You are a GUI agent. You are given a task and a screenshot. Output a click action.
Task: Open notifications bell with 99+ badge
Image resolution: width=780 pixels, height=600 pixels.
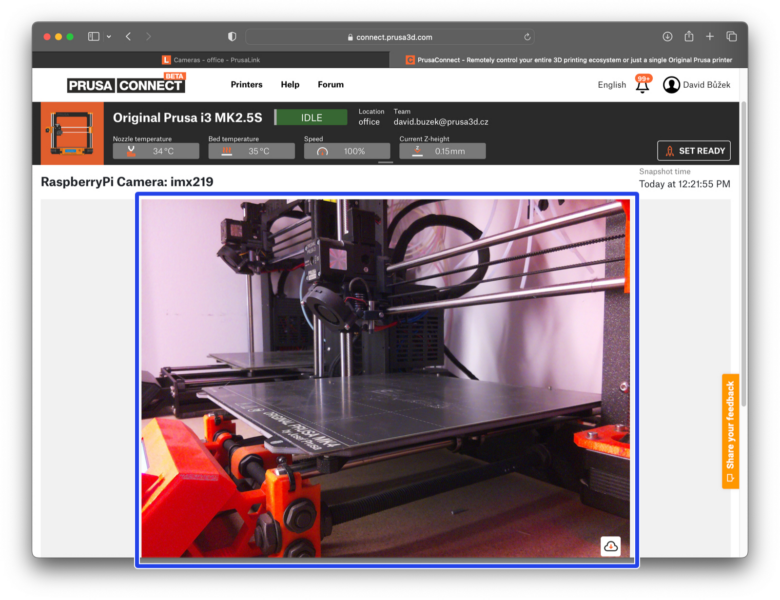(643, 84)
